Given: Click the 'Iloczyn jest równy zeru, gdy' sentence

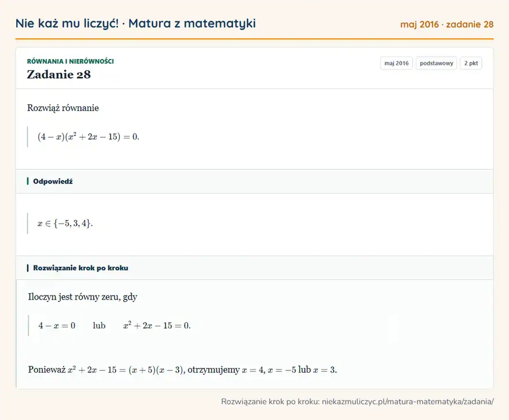Looking at the screenshot, I should pos(83,297).
